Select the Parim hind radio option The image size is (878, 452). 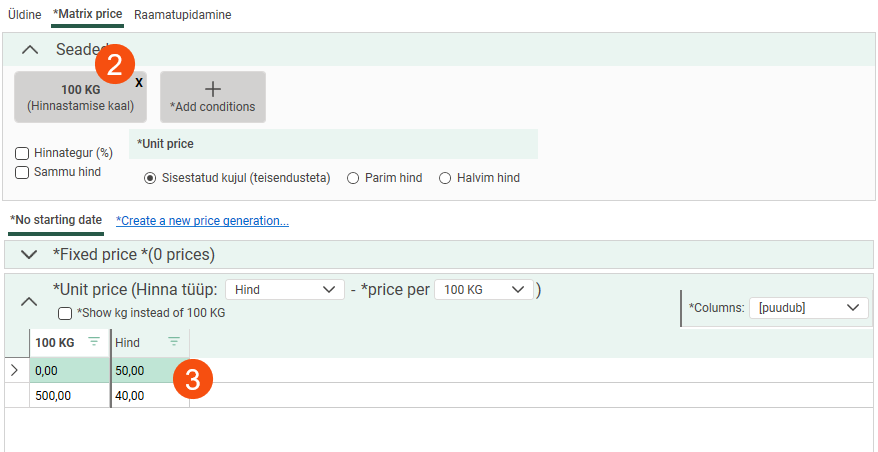click(353, 178)
